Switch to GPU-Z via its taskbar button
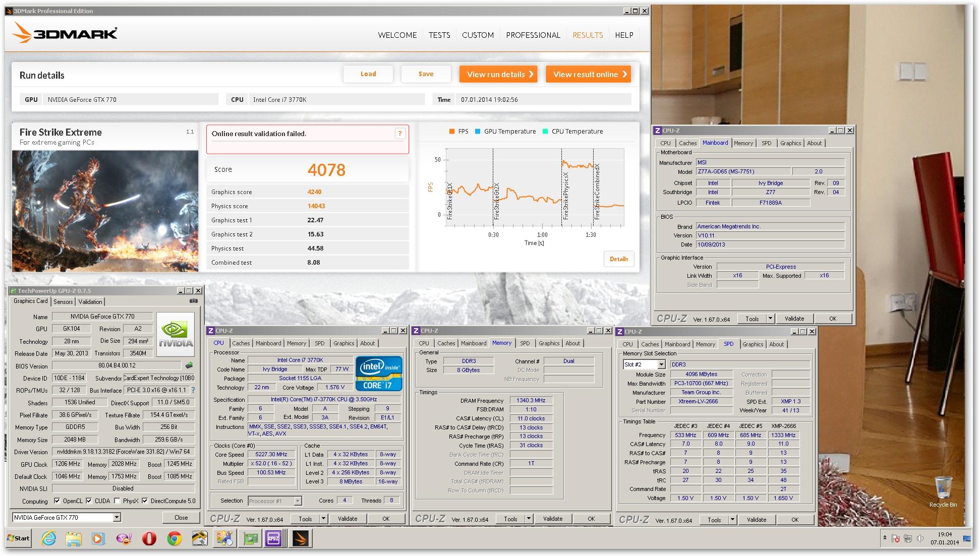The height and width of the screenshot is (556, 980). (x=250, y=538)
